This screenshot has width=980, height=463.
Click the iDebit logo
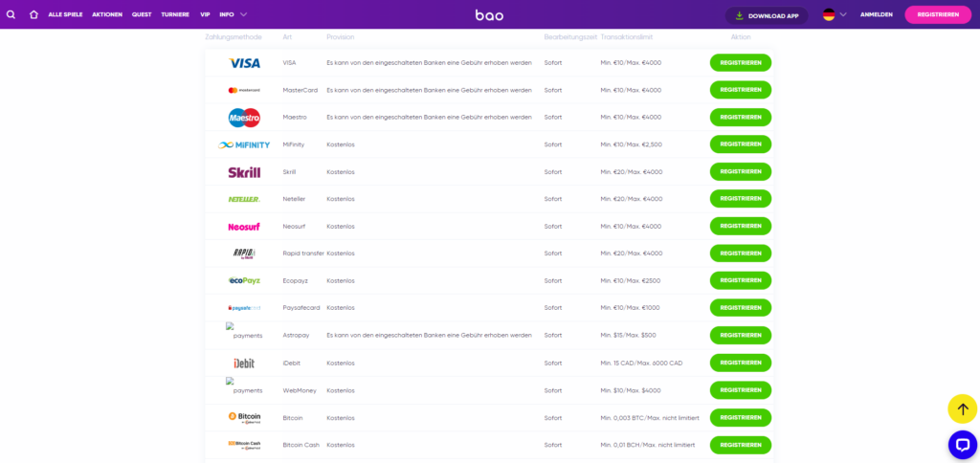244,363
